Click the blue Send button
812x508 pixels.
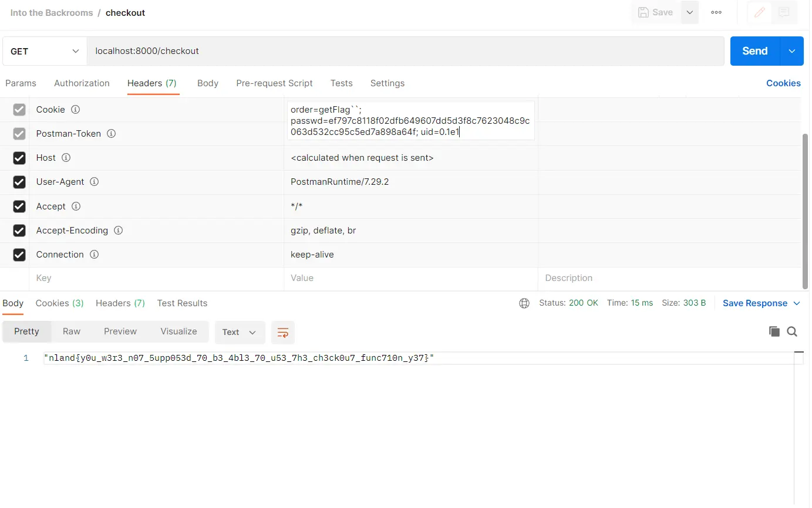coord(754,52)
